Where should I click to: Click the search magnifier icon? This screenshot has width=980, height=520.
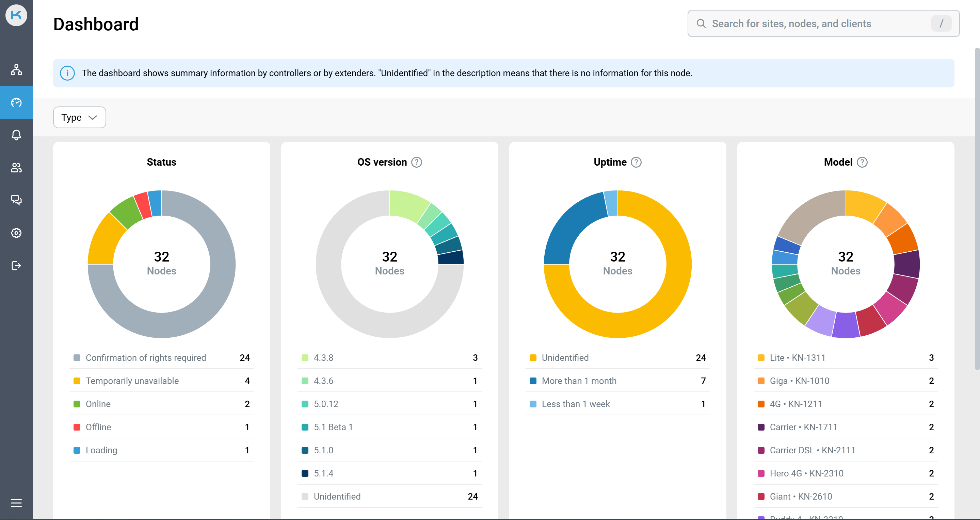coord(701,23)
